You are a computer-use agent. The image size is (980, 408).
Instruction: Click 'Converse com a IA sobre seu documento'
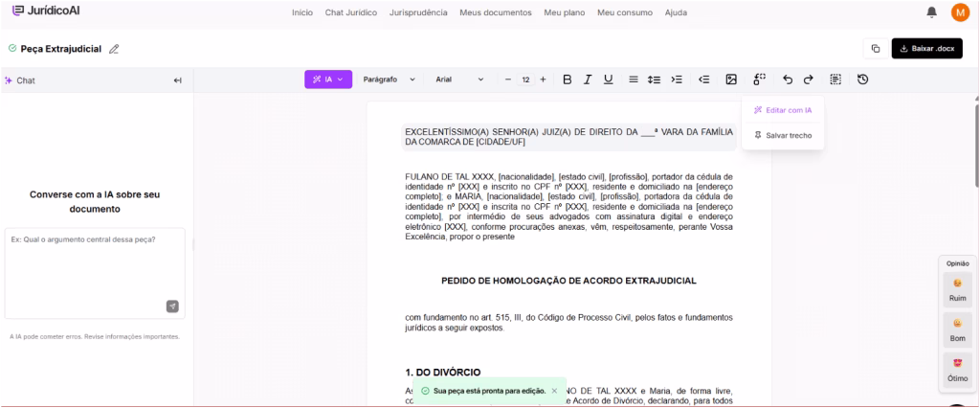pos(95,201)
